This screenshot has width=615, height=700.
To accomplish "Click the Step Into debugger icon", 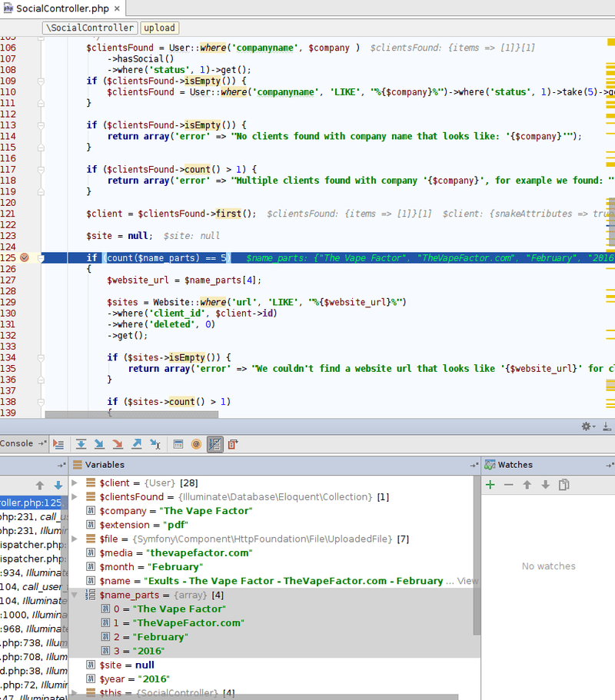I will point(100,444).
